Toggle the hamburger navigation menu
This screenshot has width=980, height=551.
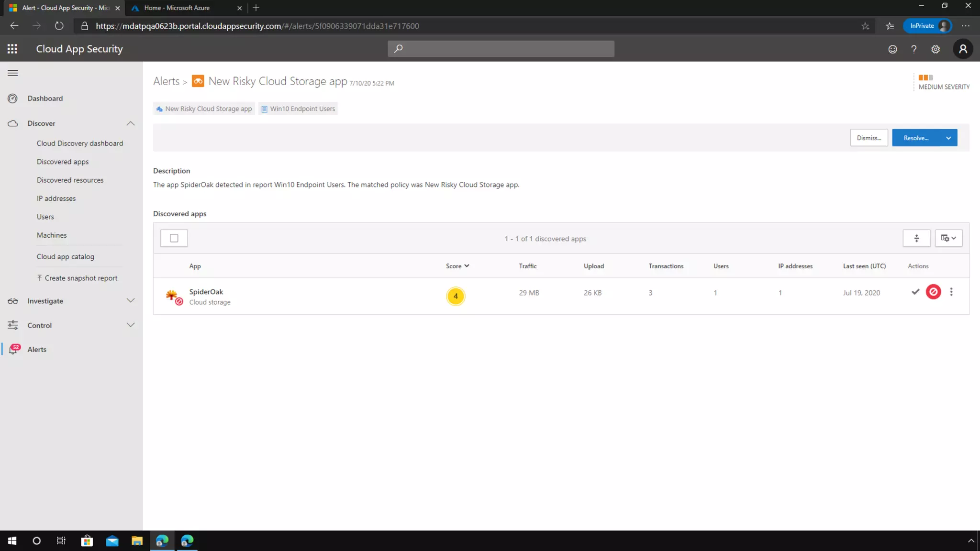point(13,73)
